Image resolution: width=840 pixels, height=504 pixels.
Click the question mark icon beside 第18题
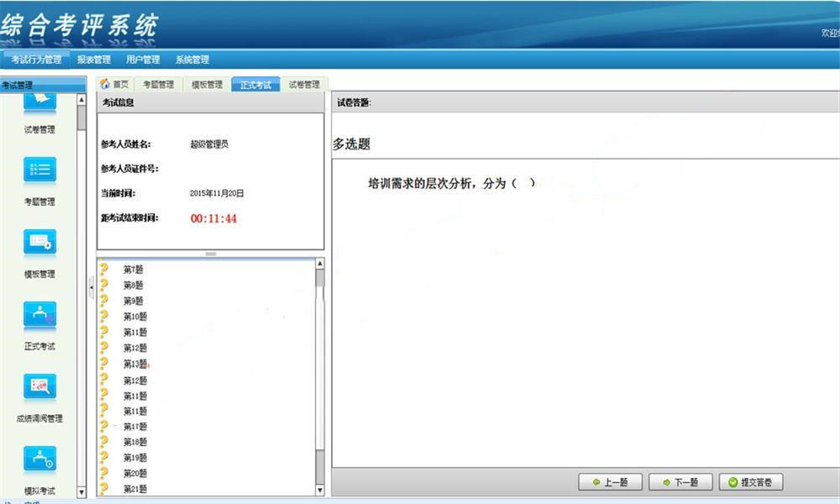pos(104,442)
